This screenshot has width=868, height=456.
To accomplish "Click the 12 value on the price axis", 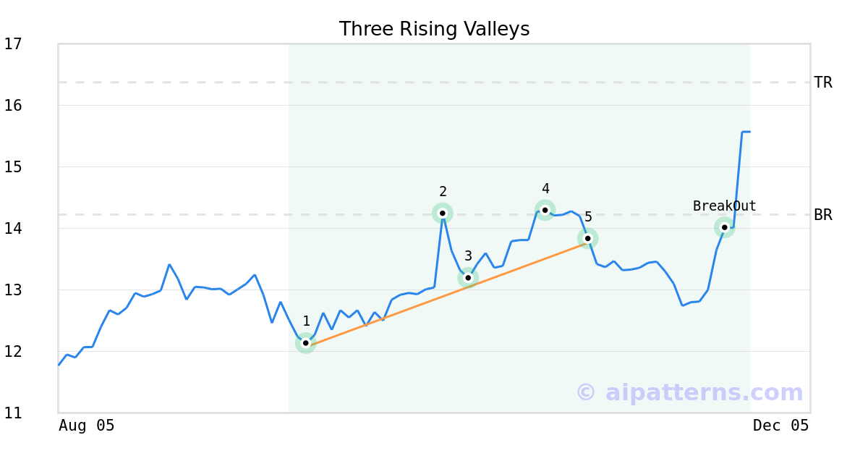I will pos(13,352).
